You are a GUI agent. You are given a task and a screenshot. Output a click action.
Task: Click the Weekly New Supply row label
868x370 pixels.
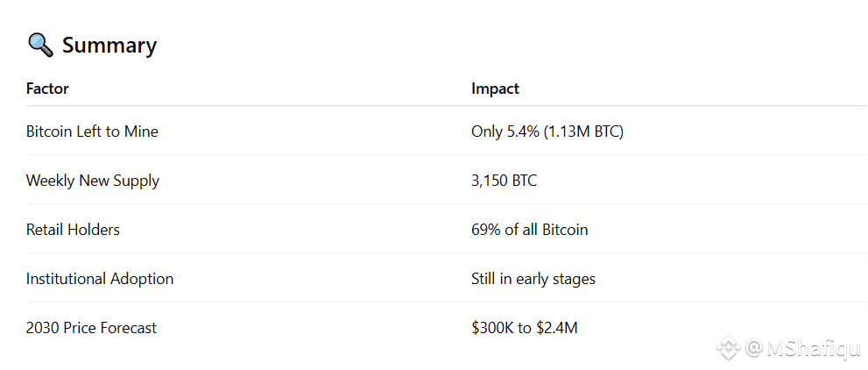93,181
